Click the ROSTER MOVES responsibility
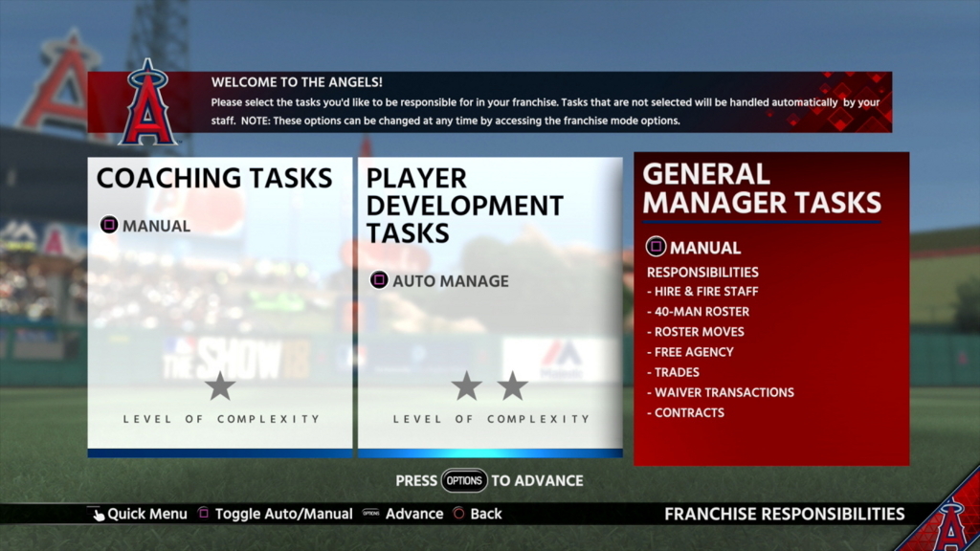The height and width of the screenshot is (551, 980). pyautogui.click(x=696, y=332)
